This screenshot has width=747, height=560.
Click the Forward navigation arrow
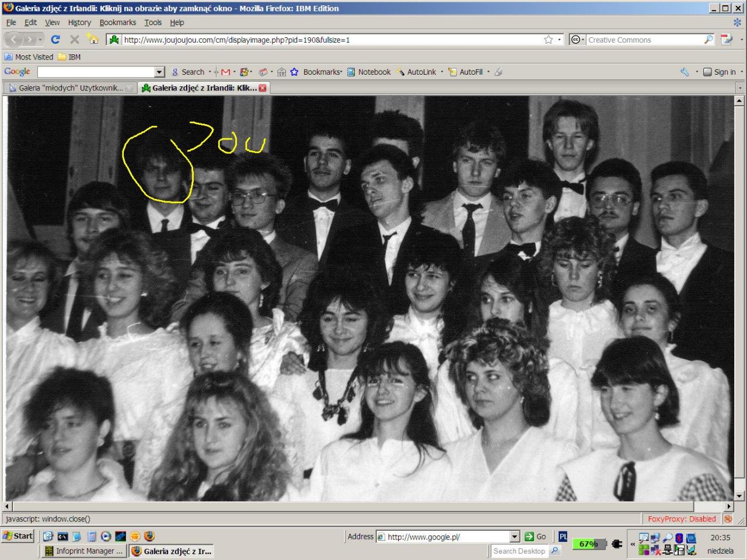(x=29, y=40)
